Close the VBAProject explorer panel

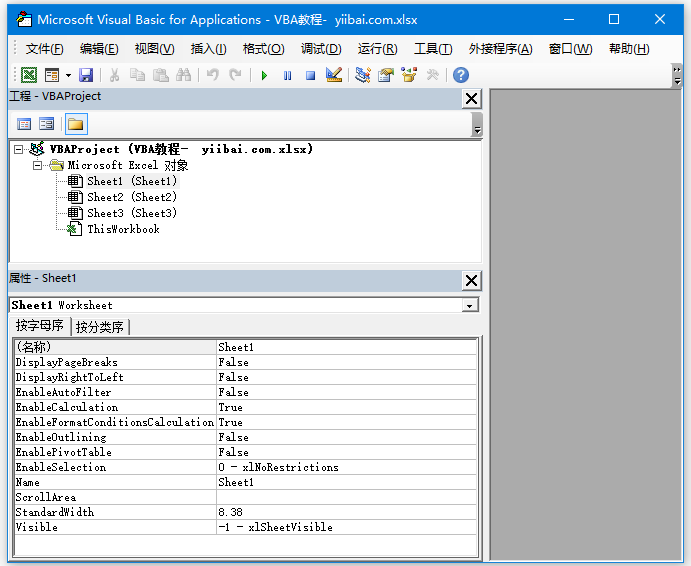pyautogui.click(x=471, y=99)
